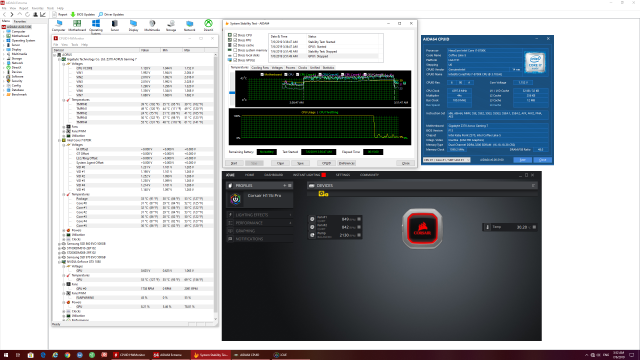The image size is (640, 360).
Task: Expand the Benchmark node in AIDA64 tree
Action: coord(4,94)
